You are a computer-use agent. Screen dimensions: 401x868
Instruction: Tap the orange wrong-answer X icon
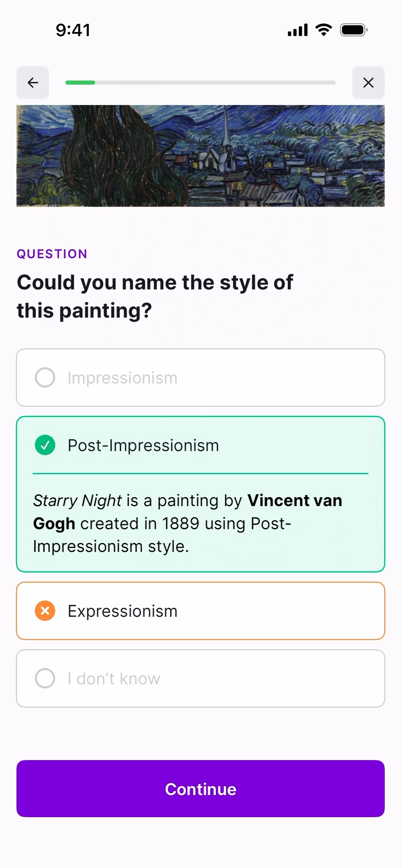pos(45,611)
